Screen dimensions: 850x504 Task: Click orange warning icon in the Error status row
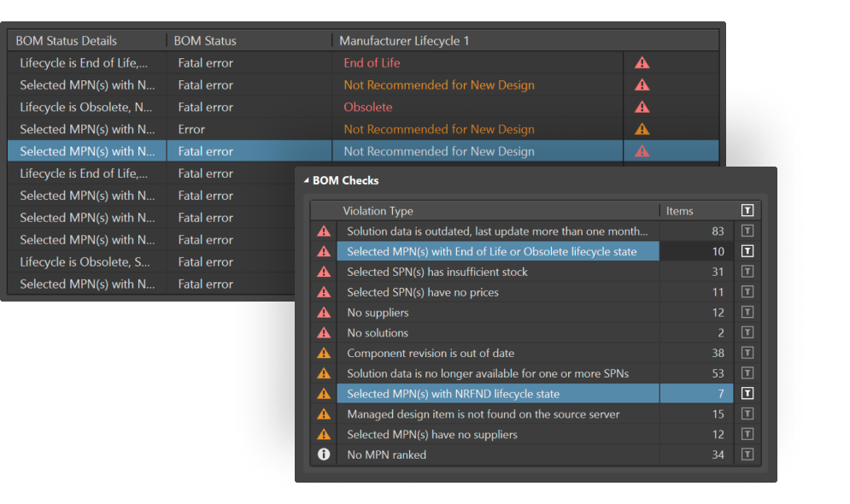[642, 130]
